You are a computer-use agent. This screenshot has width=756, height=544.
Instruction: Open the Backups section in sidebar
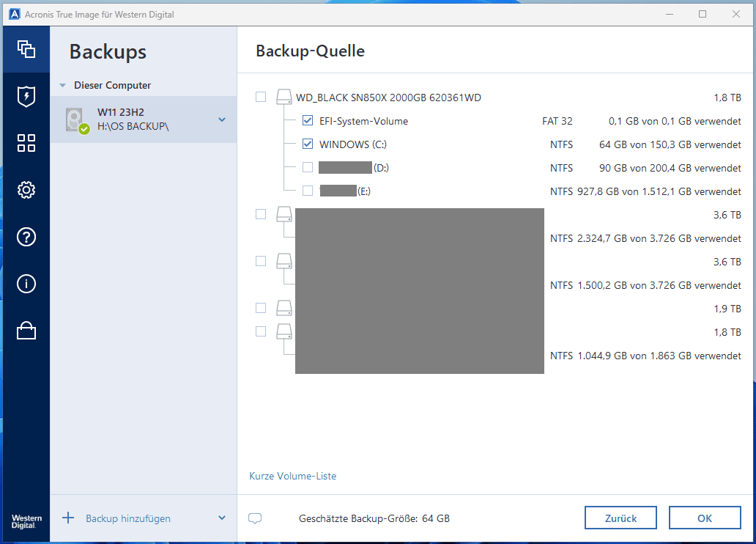26,49
